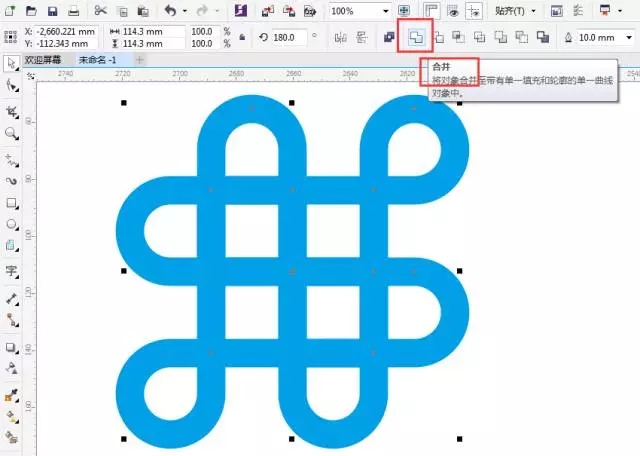This screenshot has width=640, height=456.
Task: Click the X position field
Action: tap(65, 31)
